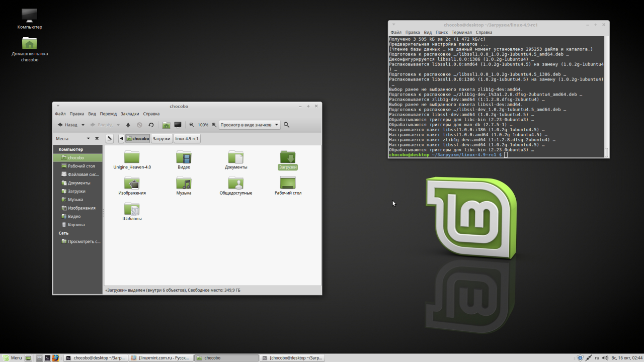Go up to the parent folder
Screen dimensions: 644x362
click(128, 125)
